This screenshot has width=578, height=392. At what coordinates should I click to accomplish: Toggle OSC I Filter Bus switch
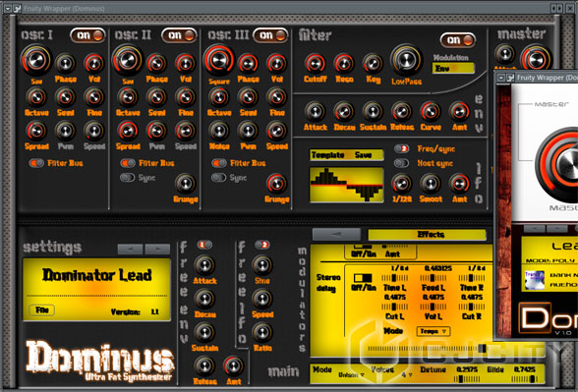tap(36, 163)
